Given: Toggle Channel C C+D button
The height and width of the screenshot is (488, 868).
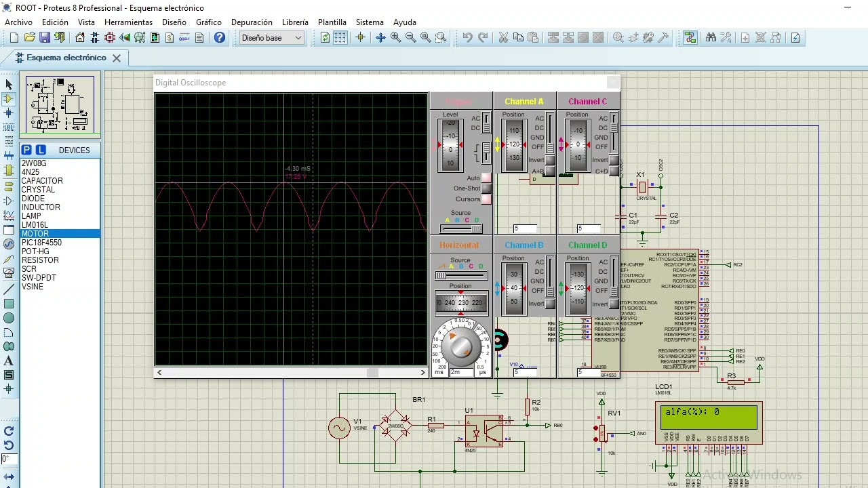Looking at the screenshot, I should point(614,171).
